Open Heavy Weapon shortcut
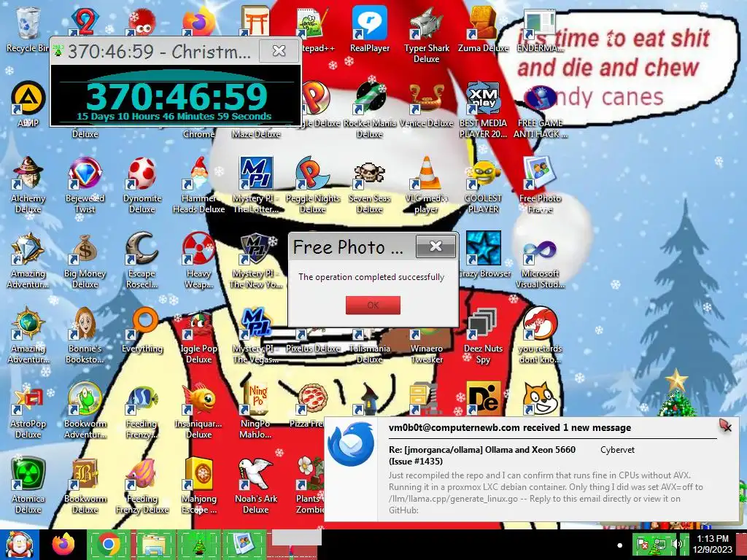 pos(198,260)
